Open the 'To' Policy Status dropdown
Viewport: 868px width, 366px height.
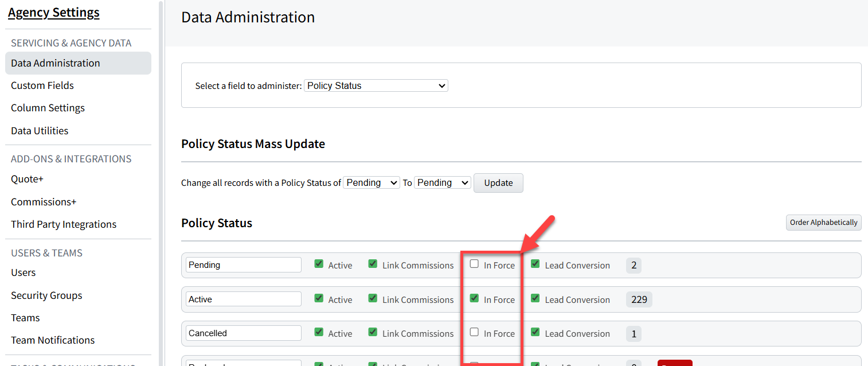443,182
